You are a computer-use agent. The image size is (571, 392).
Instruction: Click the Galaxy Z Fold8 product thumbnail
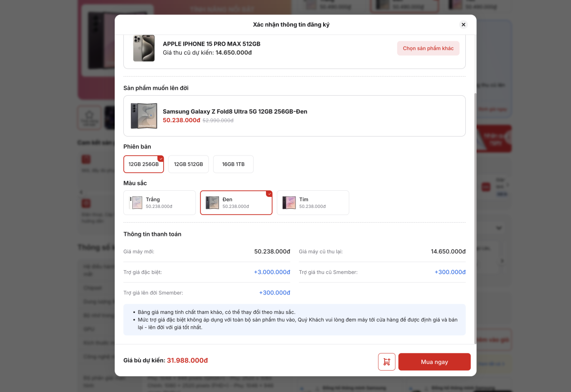point(144,116)
